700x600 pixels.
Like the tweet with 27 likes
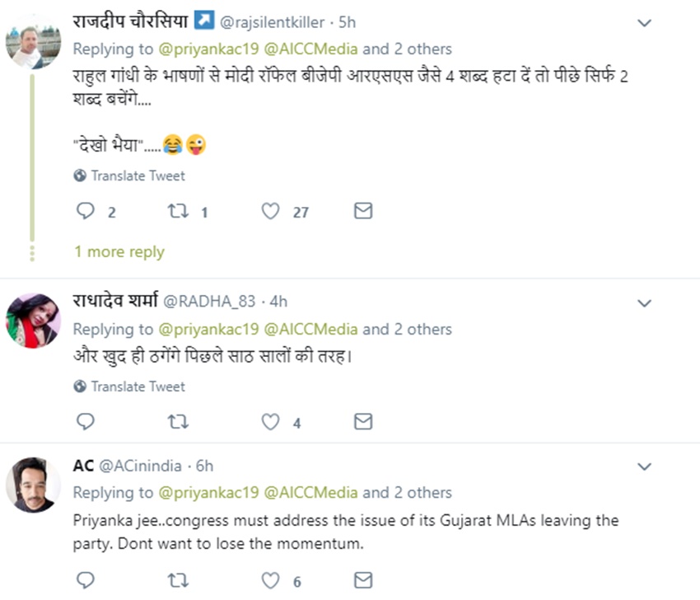270,212
